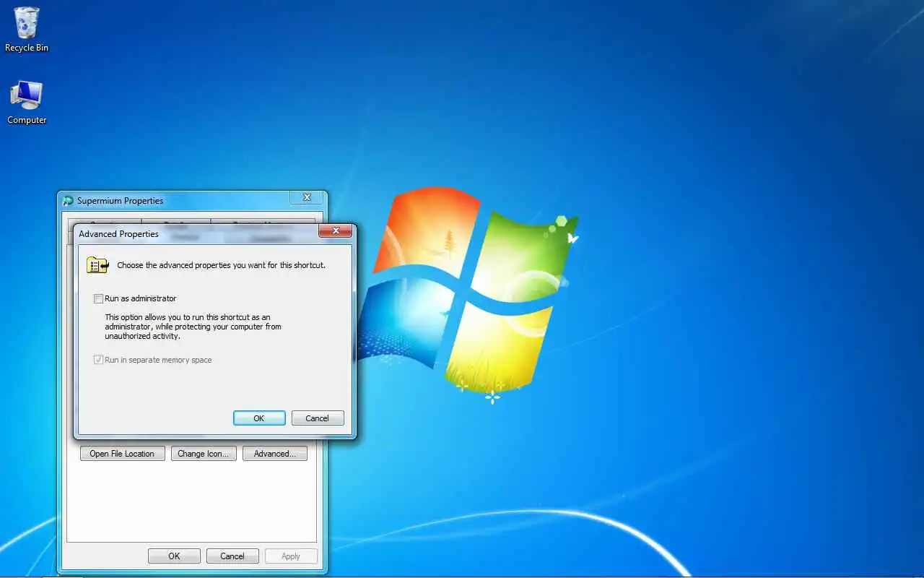The height and width of the screenshot is (578, 924).
Task: Click the Supermium Properties title bar text
Action: [x=121, y=201]
